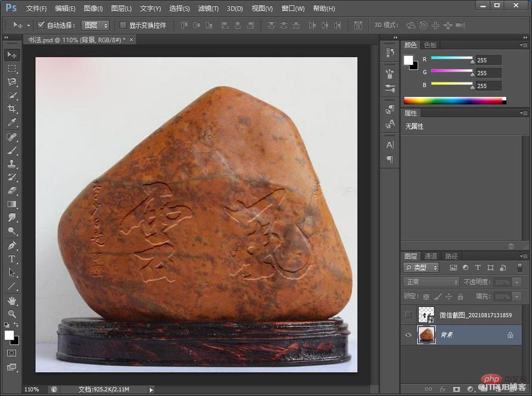Select the Brush tool
Image resolution: width=532 pixels, height=396 pixels.
click(x=12, y=151)
